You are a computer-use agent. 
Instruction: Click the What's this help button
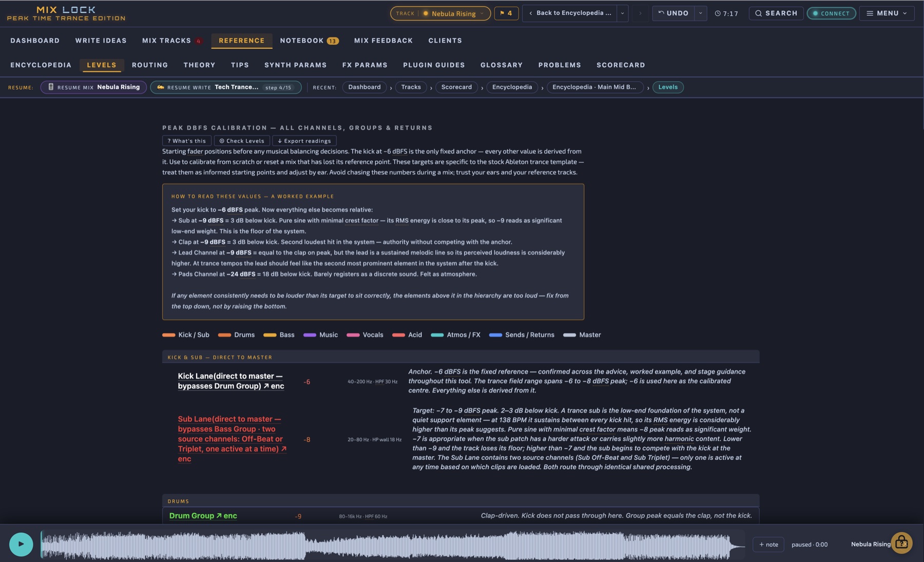187,141
